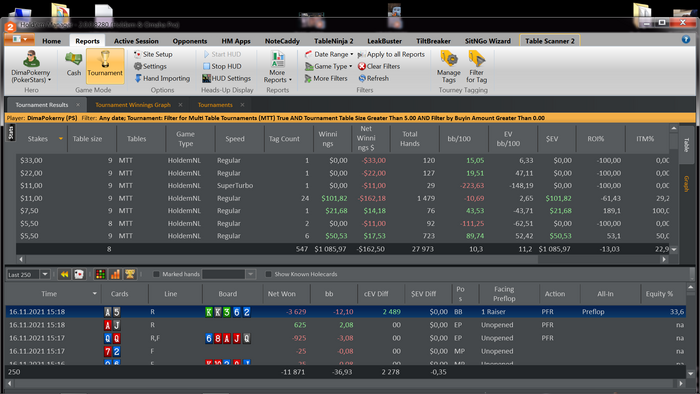Screen dimensions: 700x394
Task: Open the SitNGo Wizard tab
Action: tap(488, 41)
